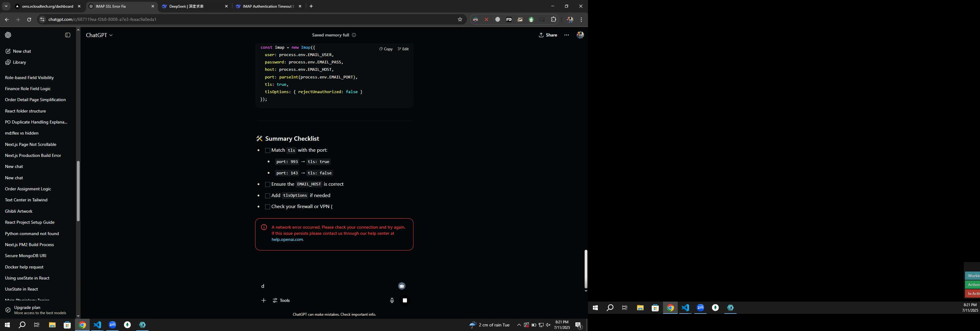The height and width of the screenshot is (331, 980).
Task: Open File Explorer from left taskbar
Action: point(52,325)
